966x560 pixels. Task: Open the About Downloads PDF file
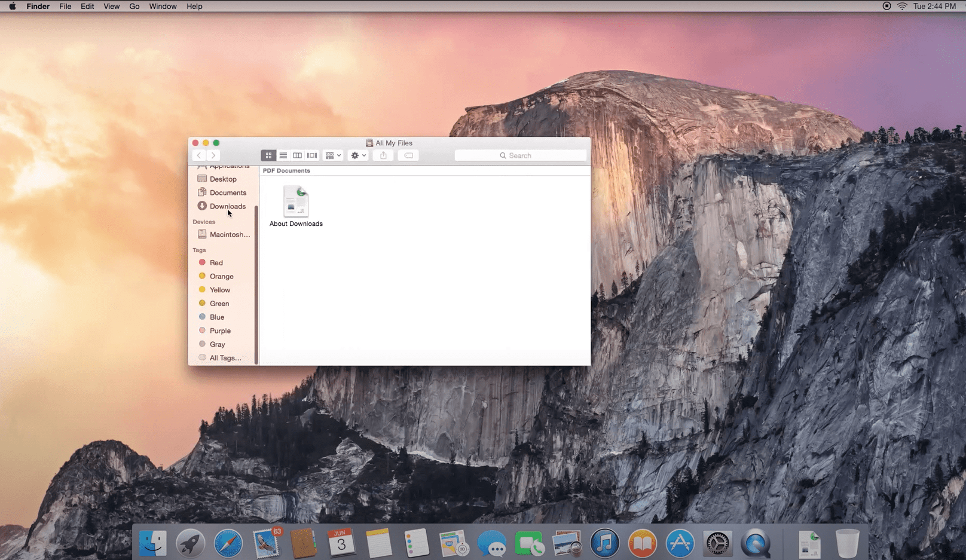pos(296,201)
